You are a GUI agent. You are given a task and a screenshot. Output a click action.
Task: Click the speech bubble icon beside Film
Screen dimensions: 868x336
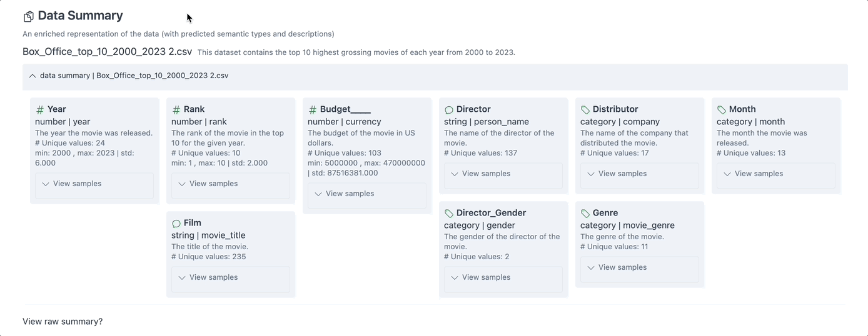point(176,224)
